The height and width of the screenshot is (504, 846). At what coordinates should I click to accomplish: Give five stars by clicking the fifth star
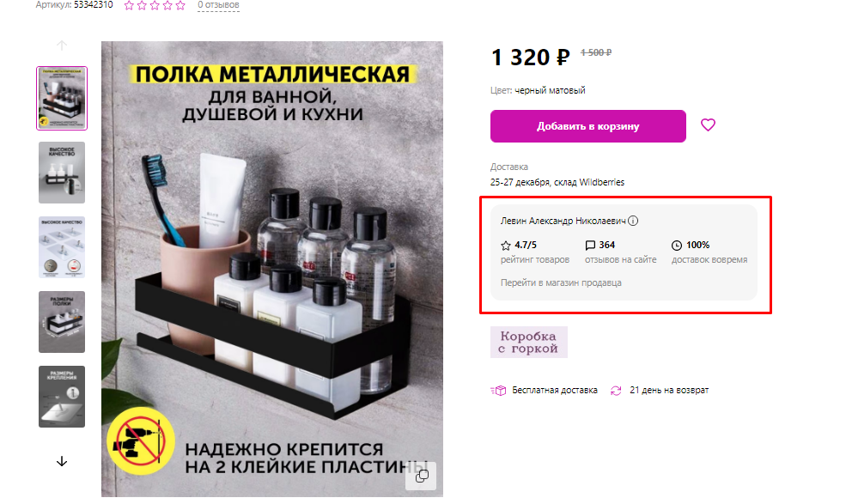pos(179,6)
